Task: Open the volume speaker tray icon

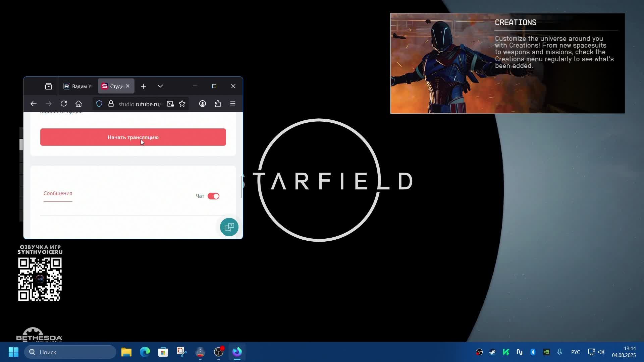Action: [601, 352]
